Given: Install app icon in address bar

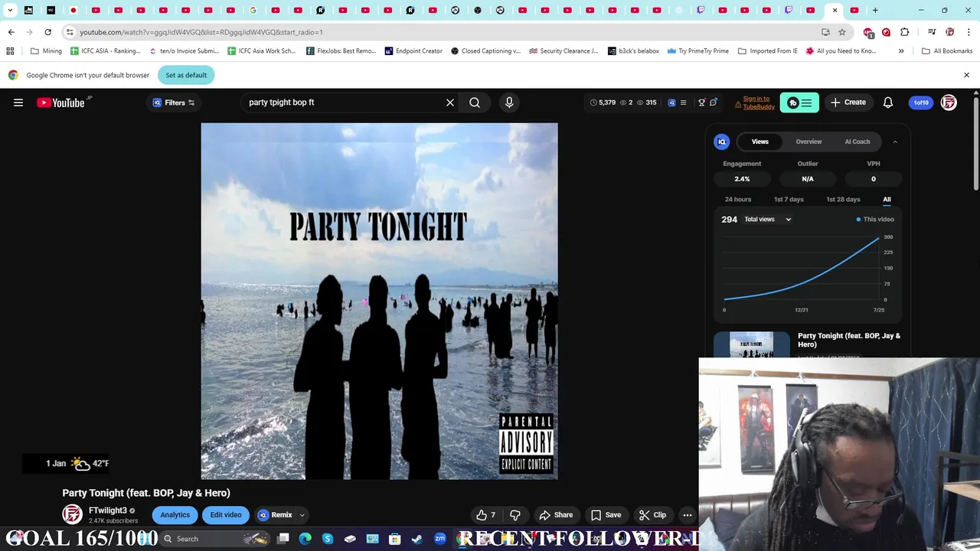Looking at the screenshot, I should (825, 32).
